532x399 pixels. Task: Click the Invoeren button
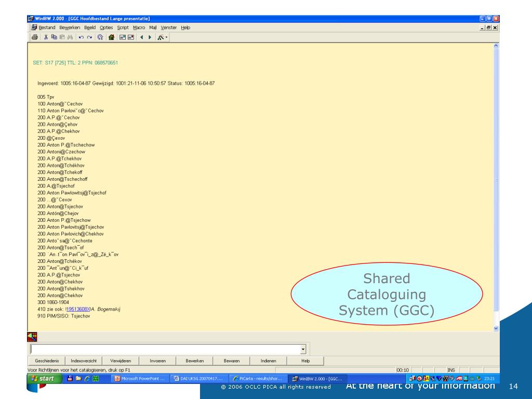(158, 361)
